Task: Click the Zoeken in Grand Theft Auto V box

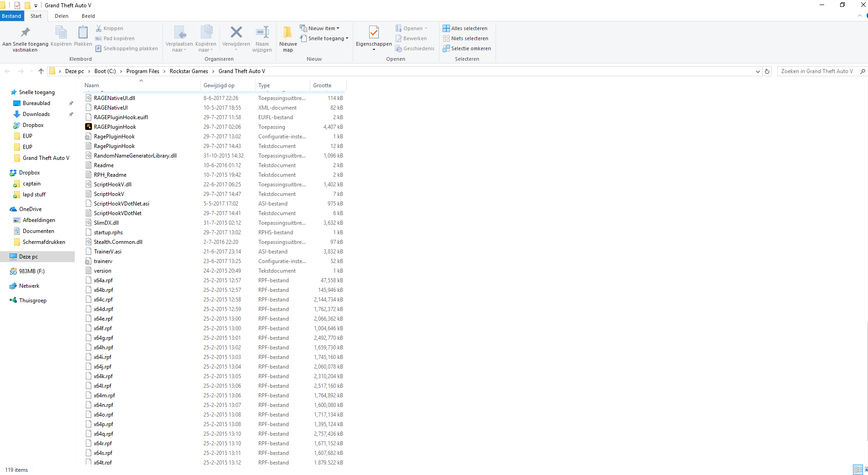Action: coord(817,71)
